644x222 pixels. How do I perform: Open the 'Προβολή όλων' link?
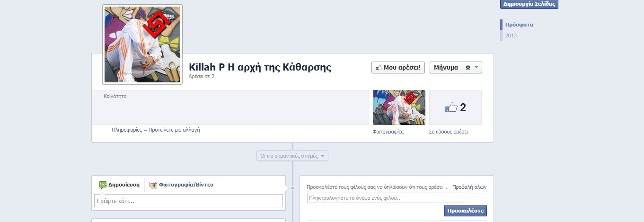(469, 187)
